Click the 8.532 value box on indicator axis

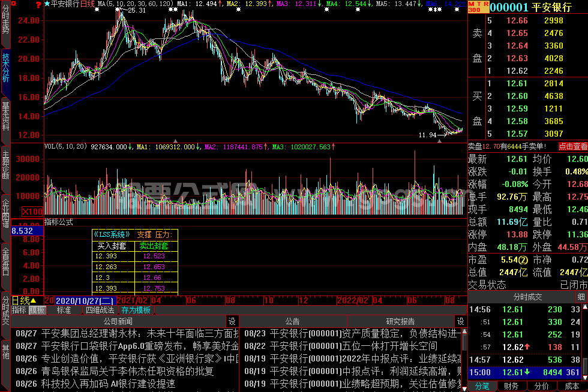pos(27,231)
